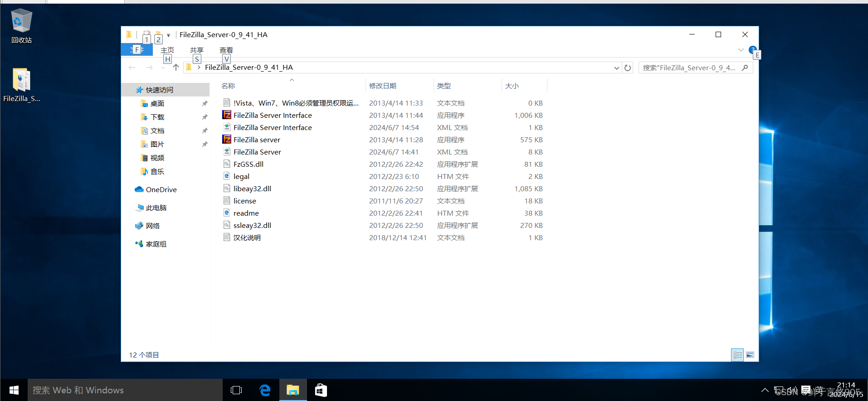This screenshot has width=868, height=401.
Task: Open 此电脑 in navigation pane
Action: 156,208
